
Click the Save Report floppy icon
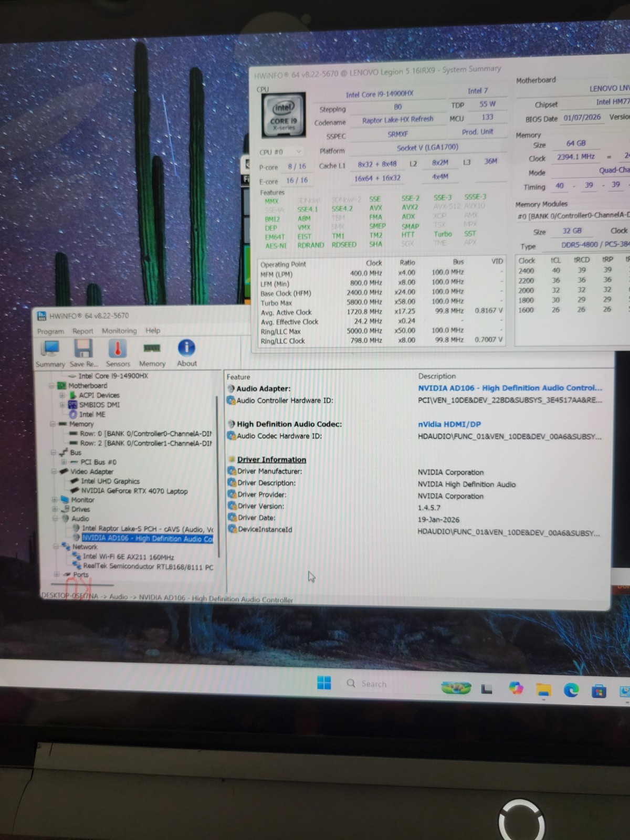(x=83, y=352)
